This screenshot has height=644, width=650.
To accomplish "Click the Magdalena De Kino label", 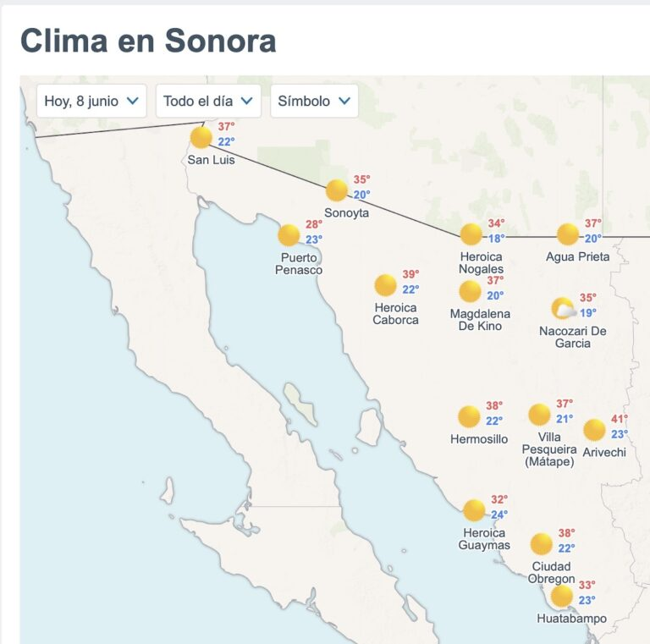I will [480, 320].
